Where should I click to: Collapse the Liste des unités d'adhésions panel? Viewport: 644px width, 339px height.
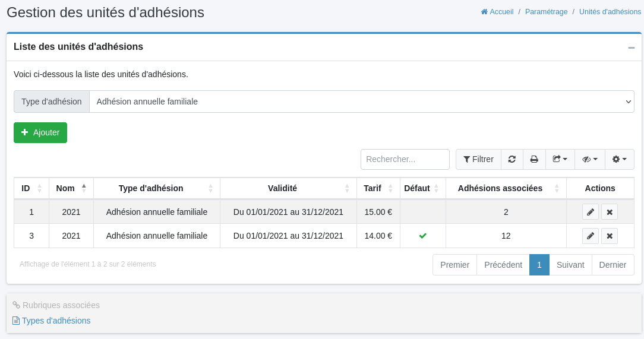pos(631,47)
